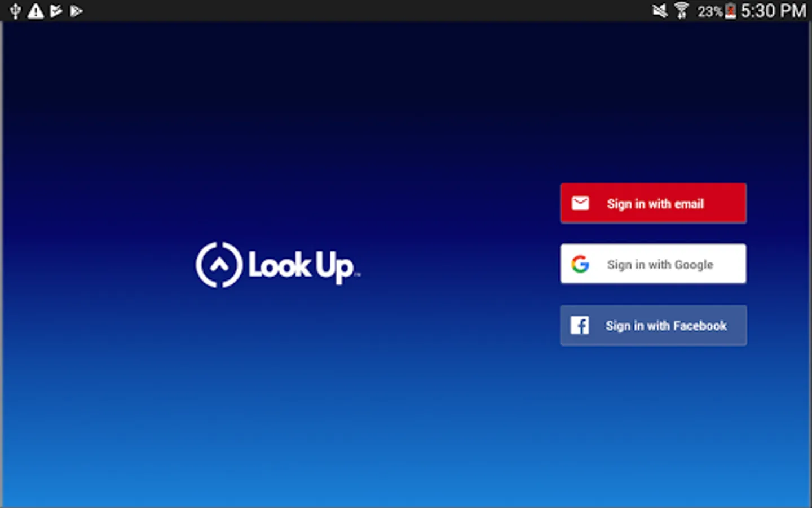Open the warning triangle notification icon
Screen dimensions: 812x508
(36, 11)
